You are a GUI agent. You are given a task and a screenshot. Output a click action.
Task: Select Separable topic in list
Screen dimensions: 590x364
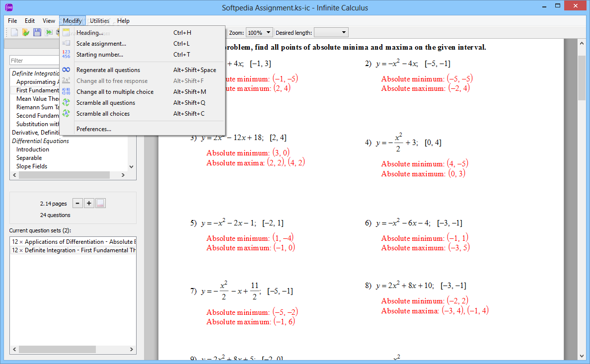(x=29, y=158)
